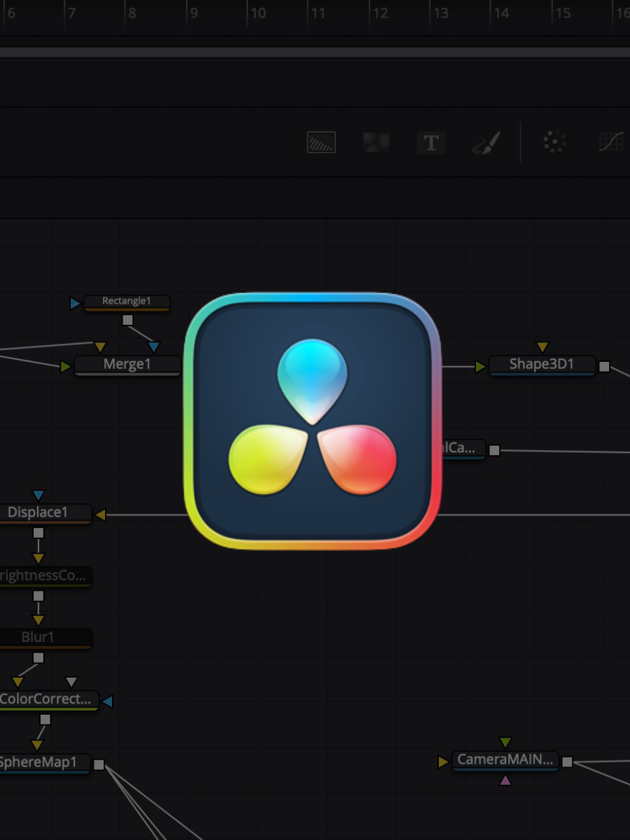Image resolution: width=630 pixels, height=840 pixels.
Task: Click the yellow input above SphereMap1
Action: pos(37,745)
